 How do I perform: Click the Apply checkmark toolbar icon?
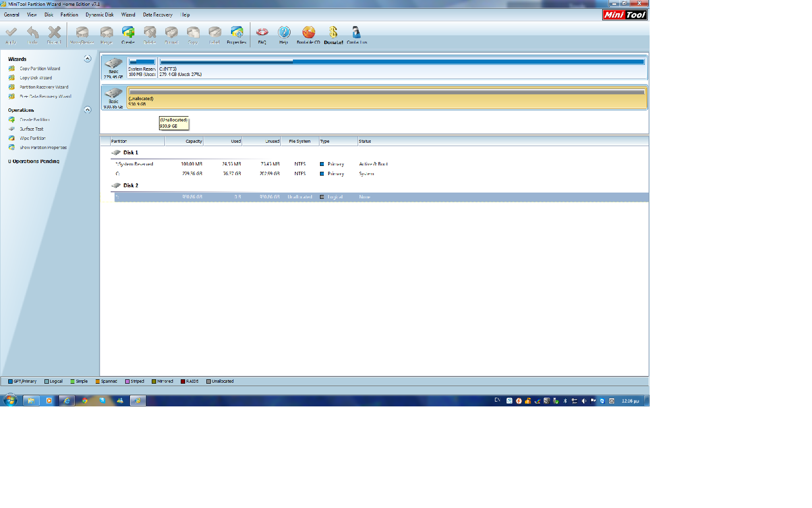click(x=11, y=35)
